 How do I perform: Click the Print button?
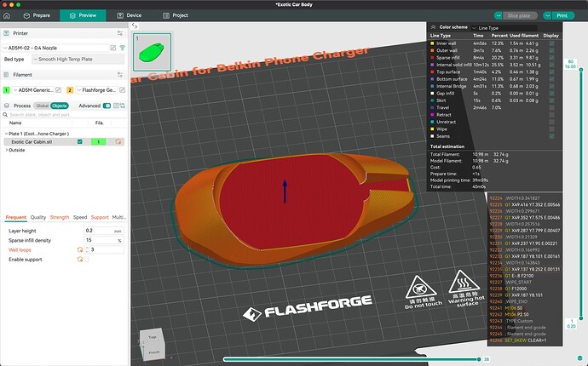tap(562, 15)
